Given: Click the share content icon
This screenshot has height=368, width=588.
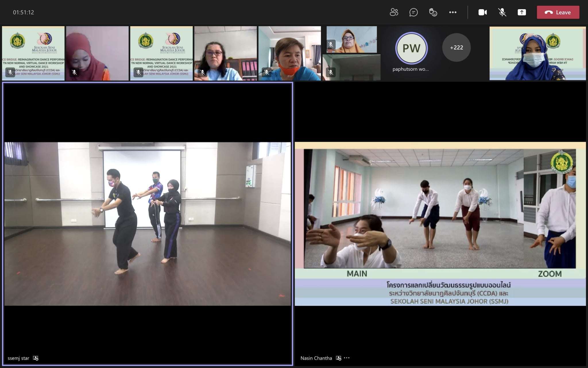Looking at the screenshot, I should (522, 12).
